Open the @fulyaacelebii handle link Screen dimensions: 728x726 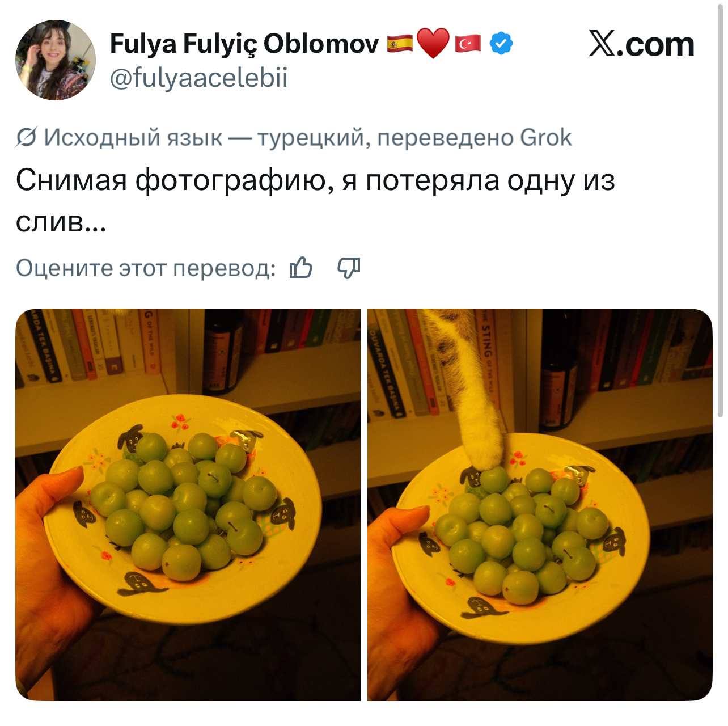[x=199, y=78]
